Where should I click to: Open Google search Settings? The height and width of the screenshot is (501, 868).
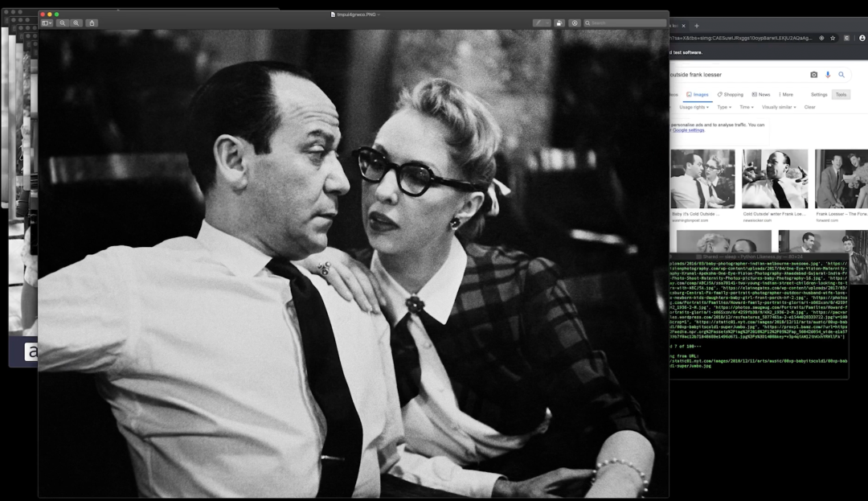pos(819,95)
